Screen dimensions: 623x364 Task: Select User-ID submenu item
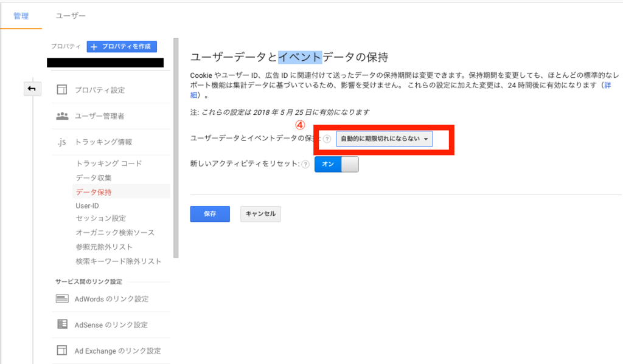pos(88,205)
